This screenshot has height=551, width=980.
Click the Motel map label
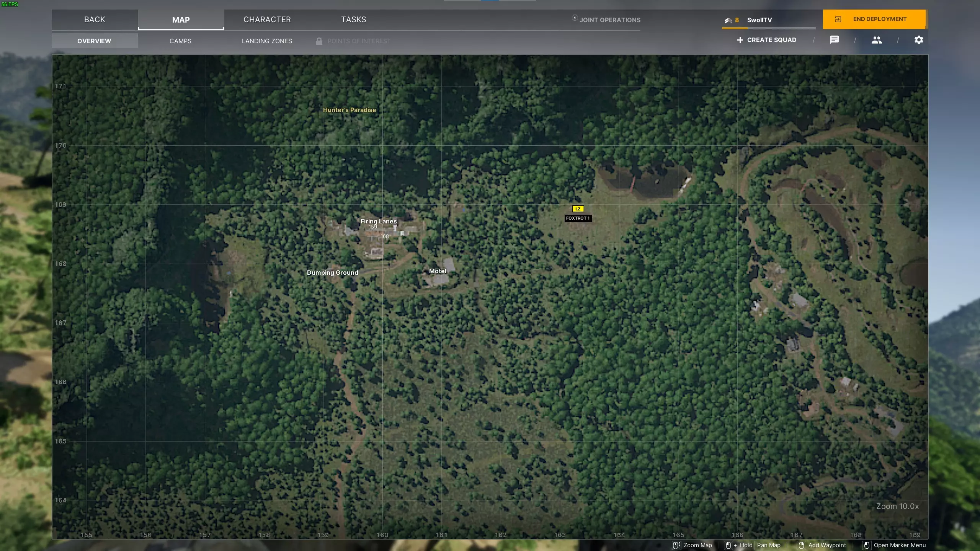pyautogui.click(x=438, y=271)
